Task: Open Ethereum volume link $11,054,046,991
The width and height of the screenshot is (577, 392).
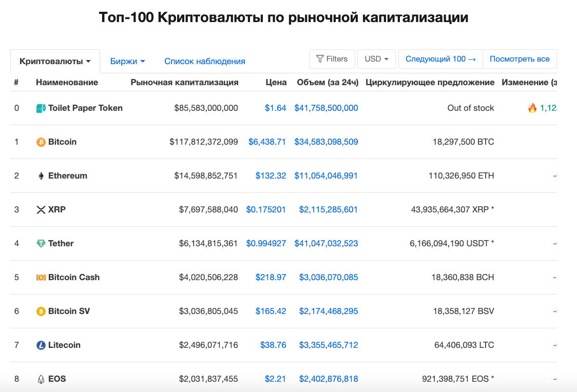Action: tap(326, 176)
